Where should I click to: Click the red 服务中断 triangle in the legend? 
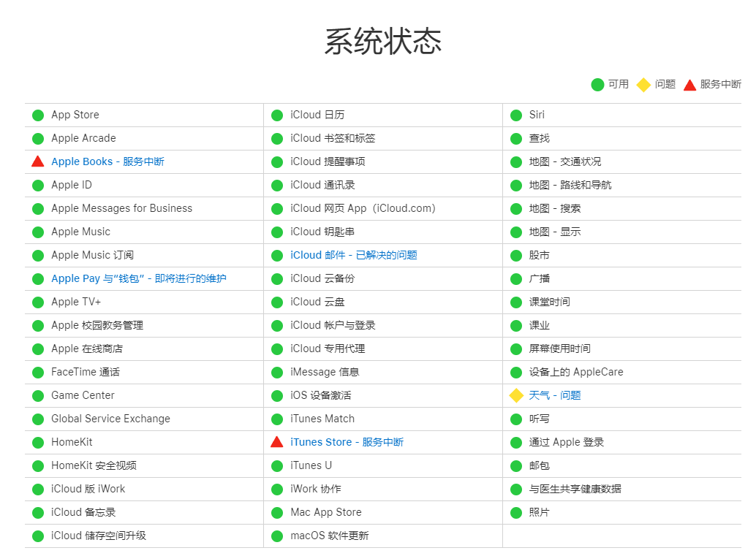[689, 84]
